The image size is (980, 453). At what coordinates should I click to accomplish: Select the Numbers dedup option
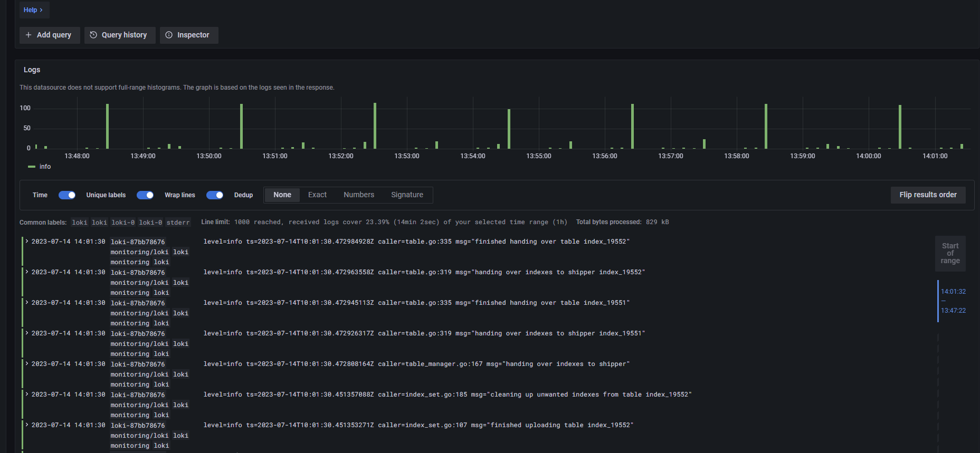tap(359, 195)
